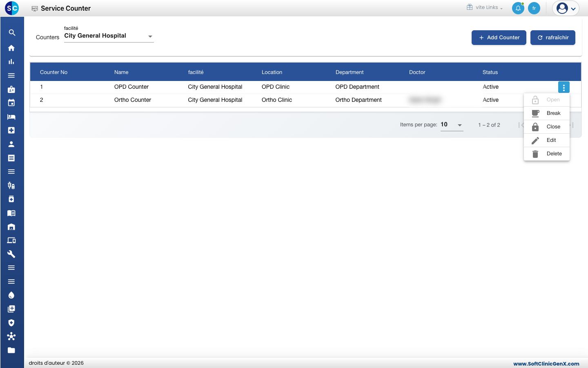Switch language via the fr button
The width and height of the screenshot is (588, 368).
(x=534, y=8)
